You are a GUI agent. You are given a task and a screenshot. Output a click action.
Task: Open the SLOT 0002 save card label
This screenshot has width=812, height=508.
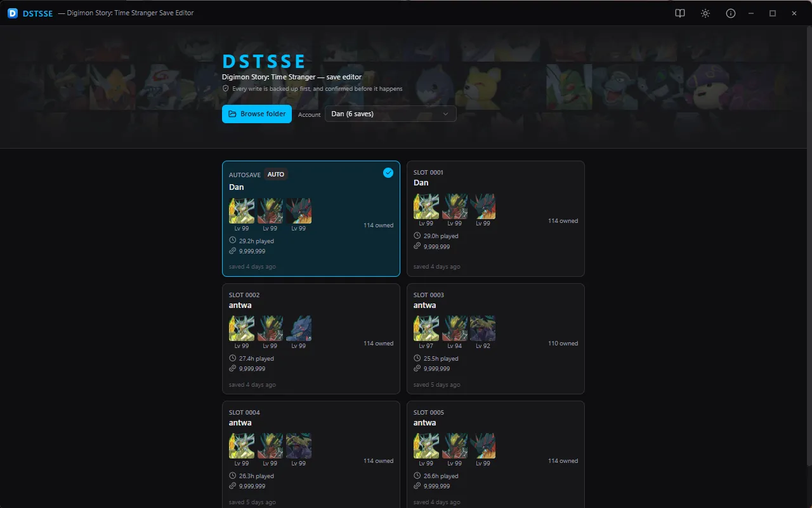click(244, 295)
